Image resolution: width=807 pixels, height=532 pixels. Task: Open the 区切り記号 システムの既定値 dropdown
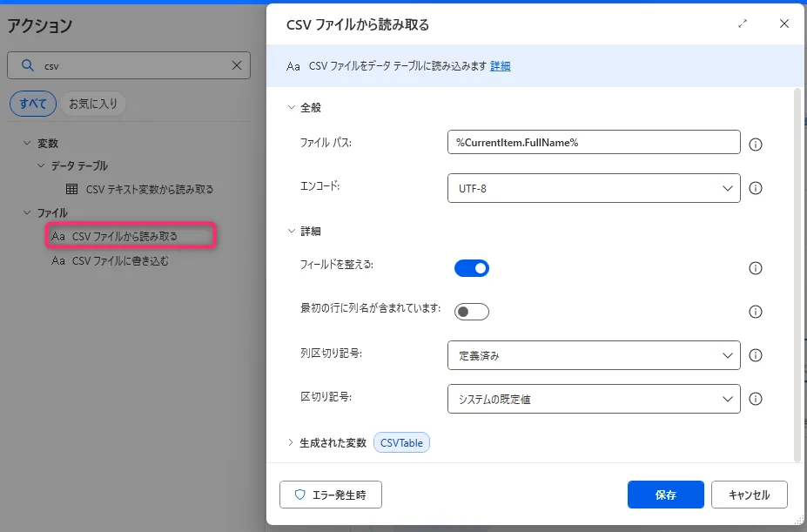point(593,399)
